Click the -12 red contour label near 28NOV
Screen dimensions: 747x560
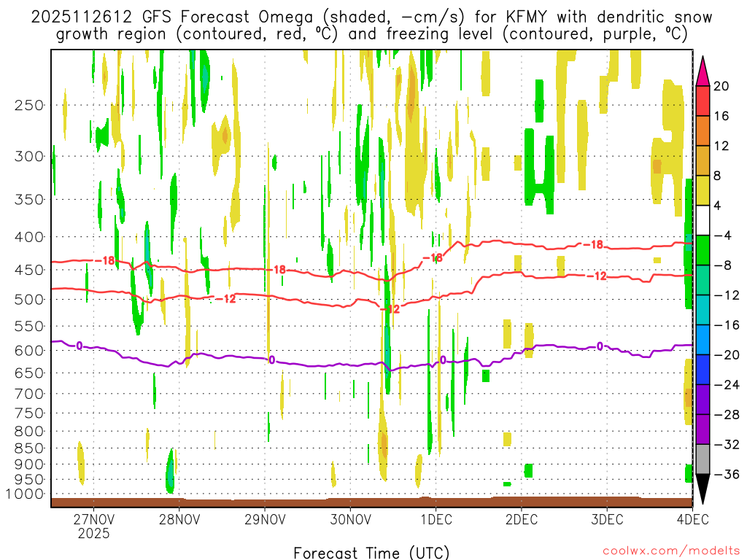coord(226,299)
